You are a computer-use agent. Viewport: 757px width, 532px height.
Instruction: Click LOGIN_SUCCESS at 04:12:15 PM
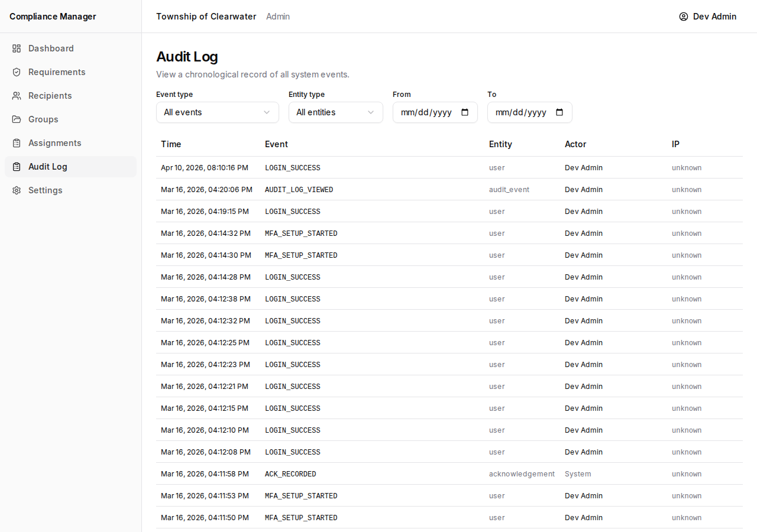293,408
